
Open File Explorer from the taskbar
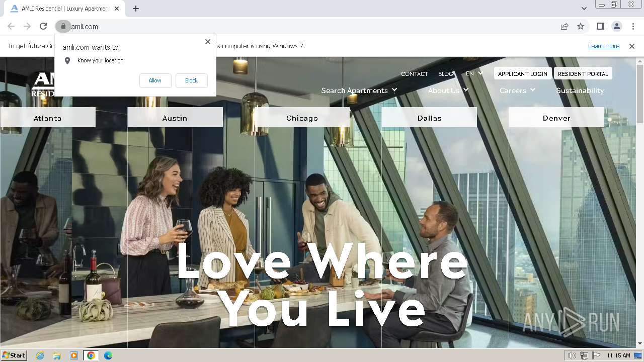coord(57,355)
